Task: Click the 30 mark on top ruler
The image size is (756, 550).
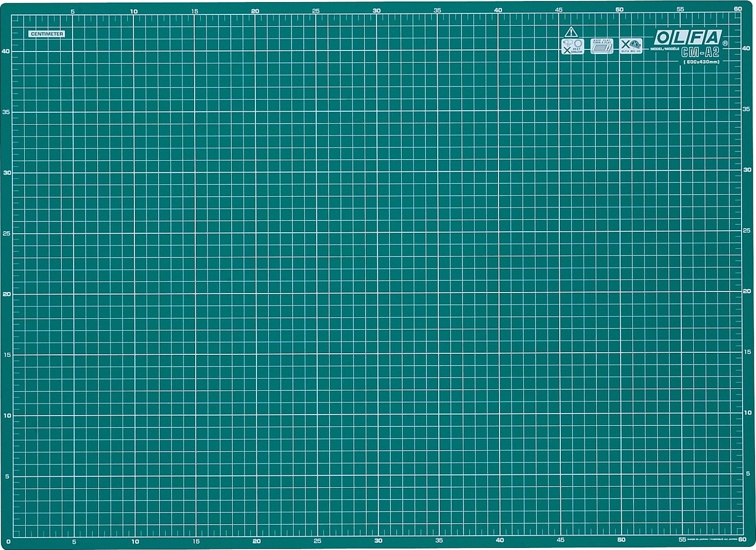Action: (376, 11)
